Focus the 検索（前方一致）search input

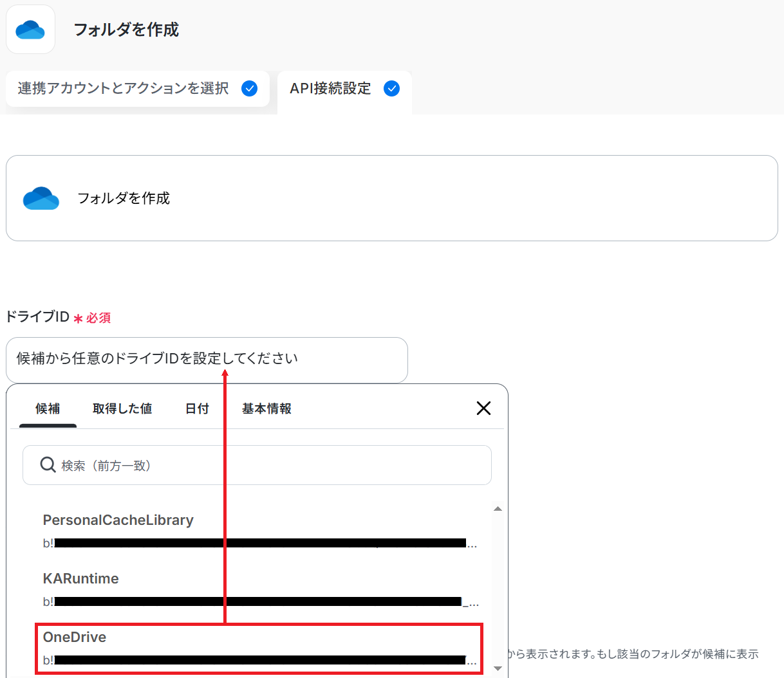coord(270,465)
